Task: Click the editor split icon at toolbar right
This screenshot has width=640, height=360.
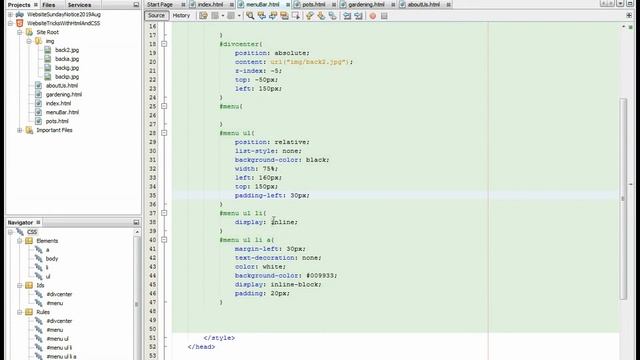Action: [x=629, y=16]
